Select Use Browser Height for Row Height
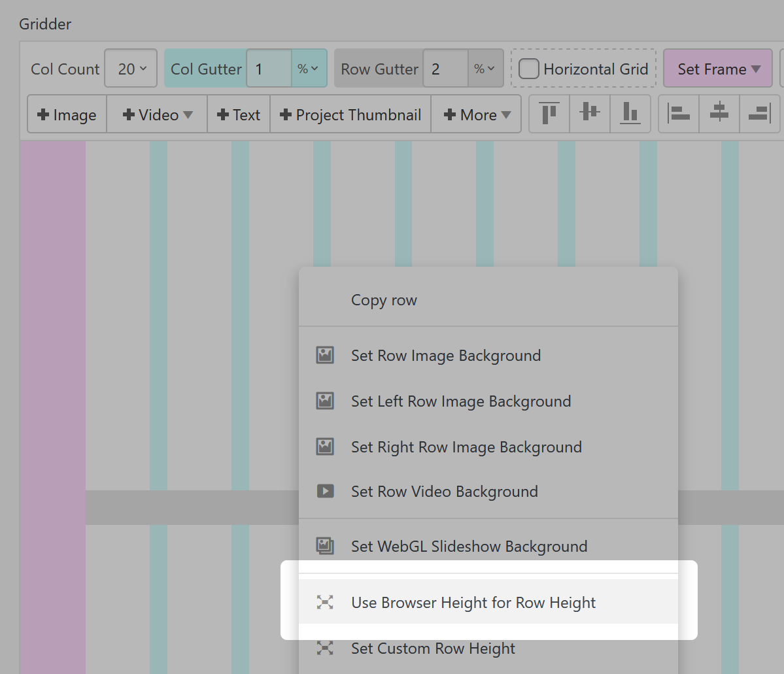 (x=473, y=602)
